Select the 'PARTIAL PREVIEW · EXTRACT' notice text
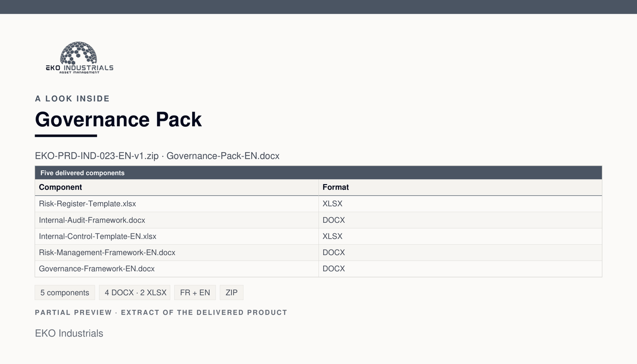This screenshot has height=364, width=637. coord(161,313)
